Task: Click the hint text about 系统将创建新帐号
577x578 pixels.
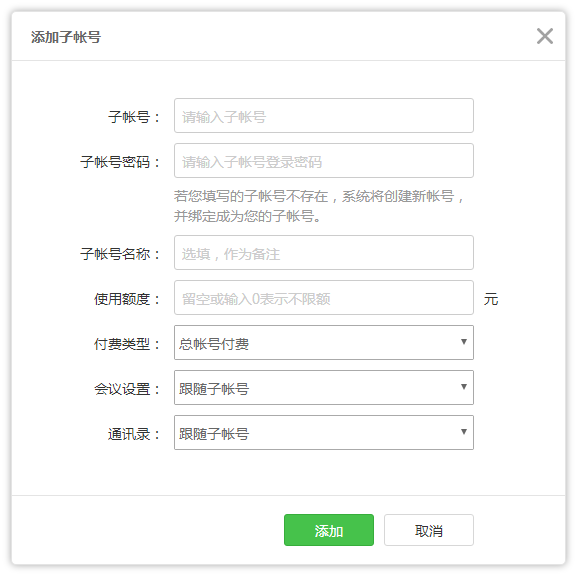Action: 319,206
